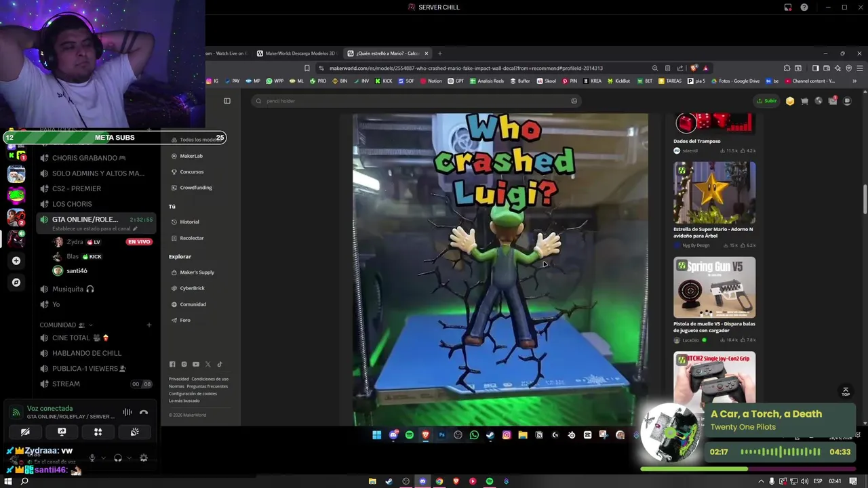Screen dimensions: 868x488
Task: Open Discord soundboard icon
Action: click(134, 432)
